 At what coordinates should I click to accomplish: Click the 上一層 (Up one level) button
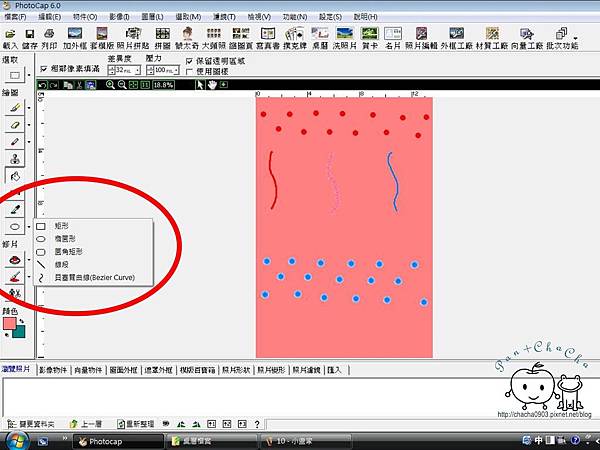(x=86, y=424)
